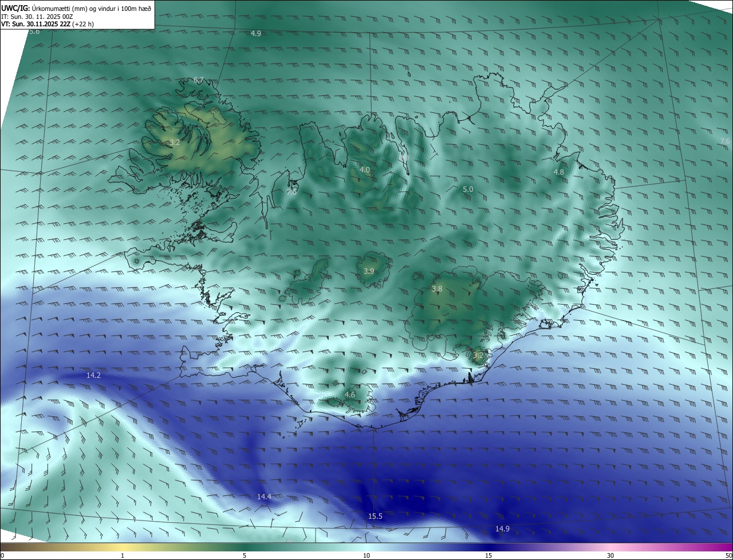Click the 'UWC/IG: Úrkomumætti (mm)' title line
733x560 pixels.
76,8
